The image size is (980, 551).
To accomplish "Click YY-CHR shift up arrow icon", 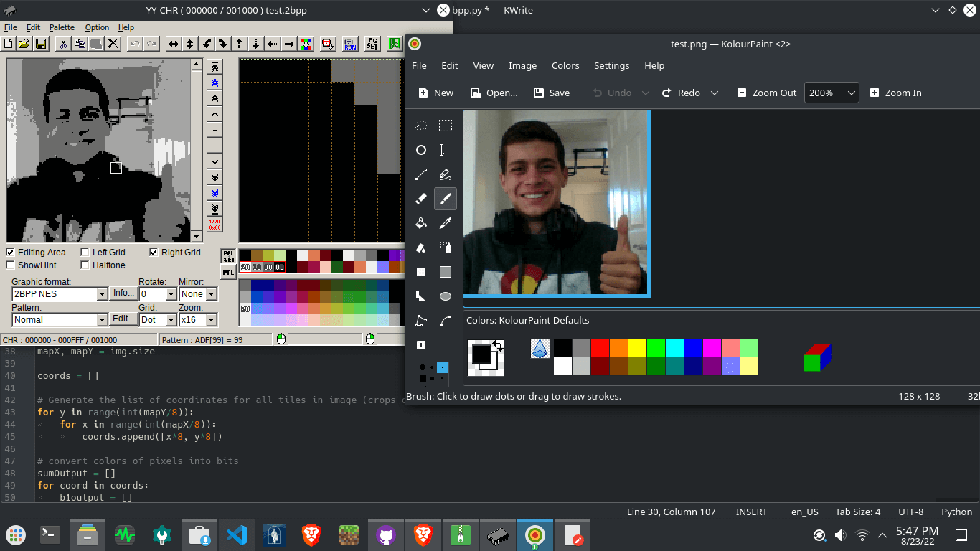I will 240,44.
